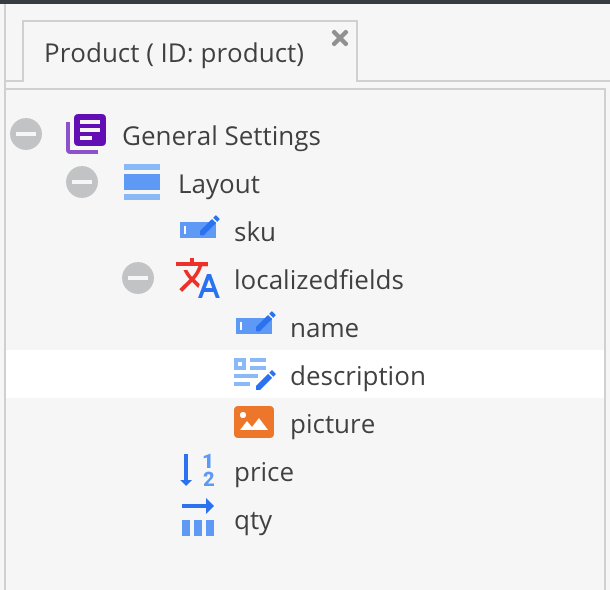The height and width of the screenshot is (590, 610).
Task: Collapse the localizedfields node
Action: pos(138,279)
